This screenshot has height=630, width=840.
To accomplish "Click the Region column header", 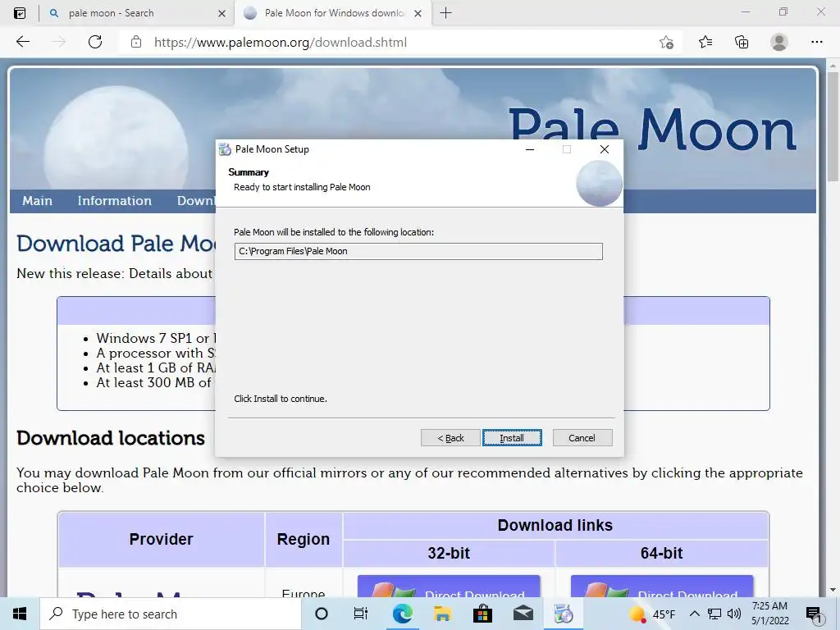I will pos(304,539).
